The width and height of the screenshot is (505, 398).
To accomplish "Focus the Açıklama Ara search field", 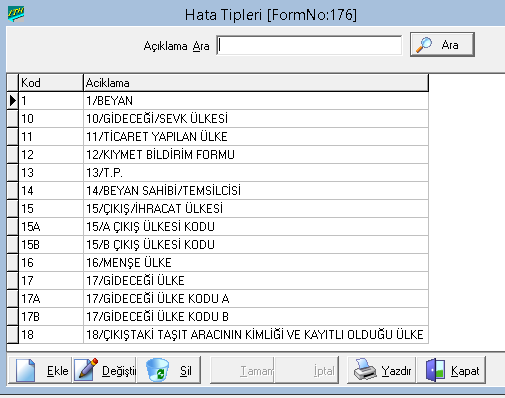I will click(309, 45).
